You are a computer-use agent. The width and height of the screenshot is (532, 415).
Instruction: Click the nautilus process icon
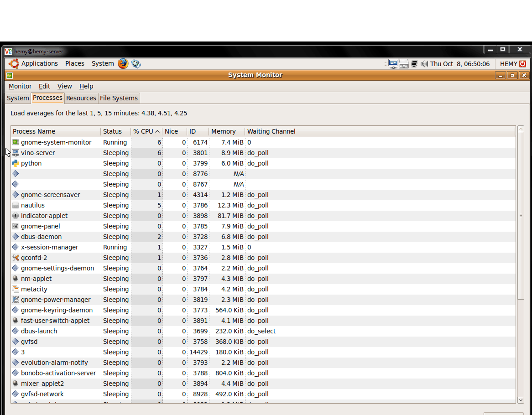pyautogui.click(x=15, y=205)
